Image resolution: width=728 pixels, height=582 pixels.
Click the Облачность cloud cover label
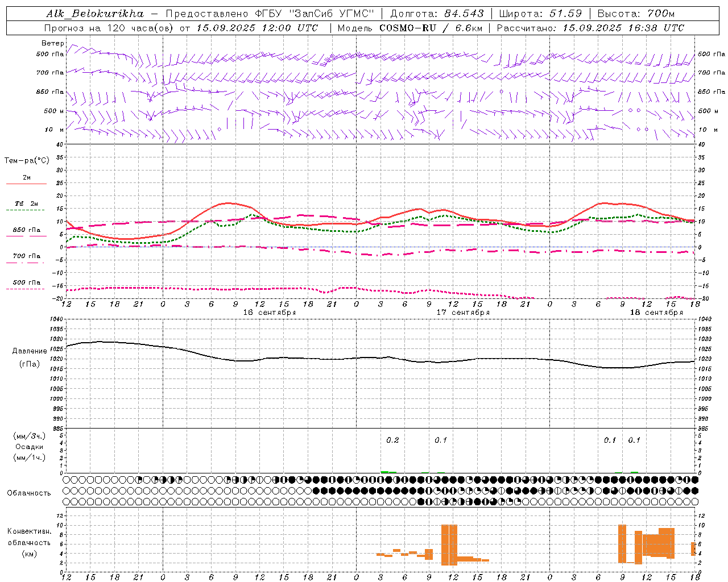(x=29, y=493)
